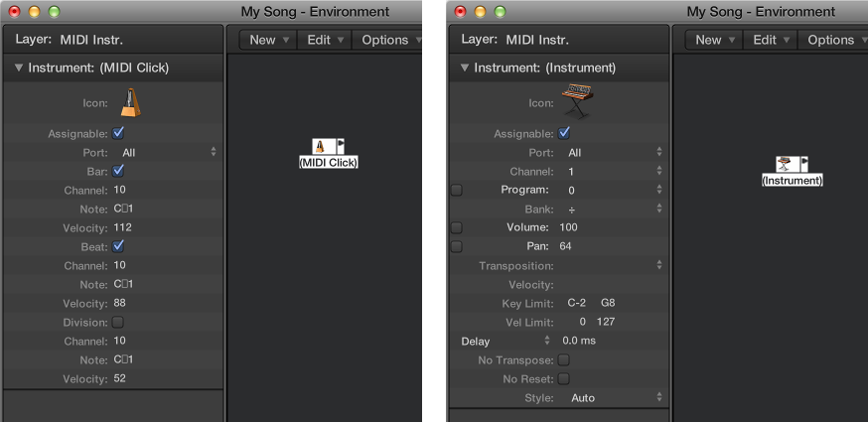
Task: Toggle the Program checkbox on Instrument
Action: coord(456,190)
